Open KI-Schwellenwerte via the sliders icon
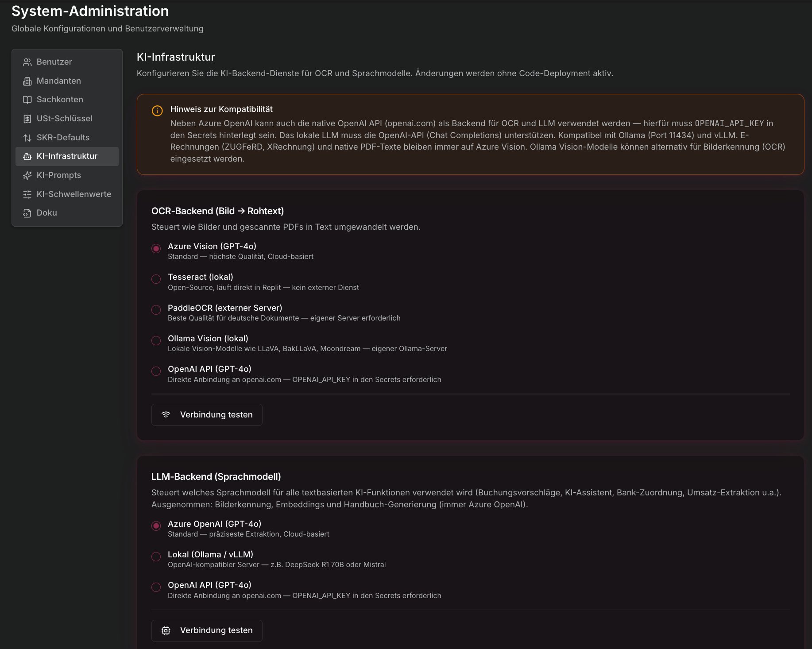812x649 pixels. coord(27,194)
